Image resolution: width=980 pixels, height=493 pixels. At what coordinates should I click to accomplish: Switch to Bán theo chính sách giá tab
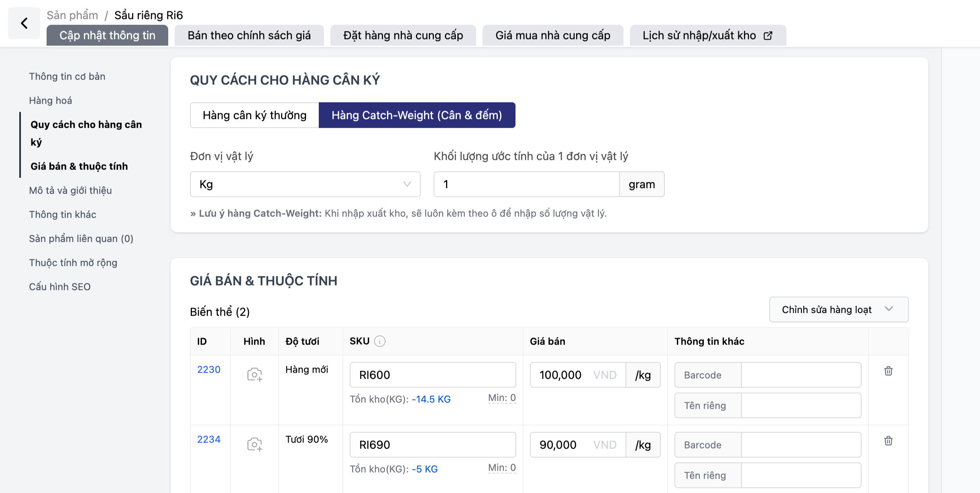pyautogui.click(x=249, y=36)
